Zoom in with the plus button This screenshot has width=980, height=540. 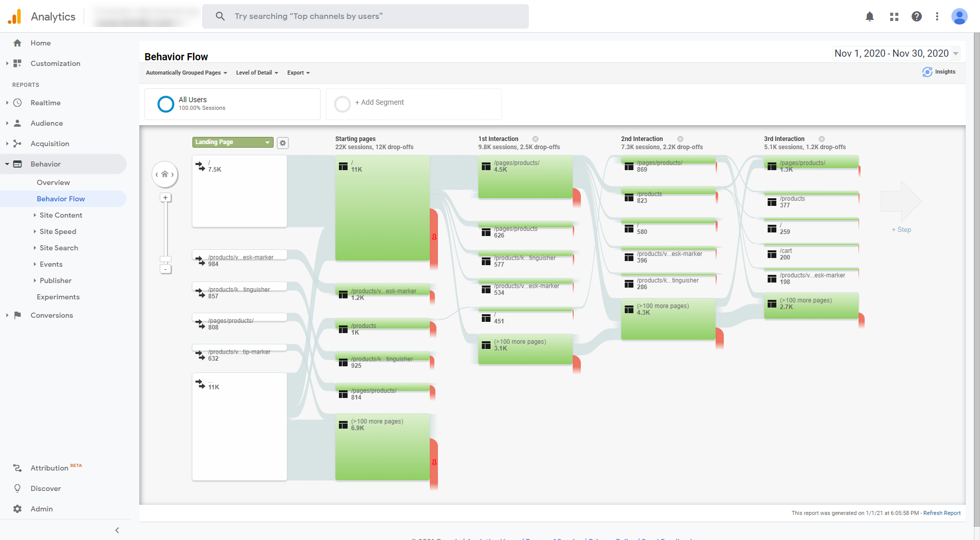[165, 198]
